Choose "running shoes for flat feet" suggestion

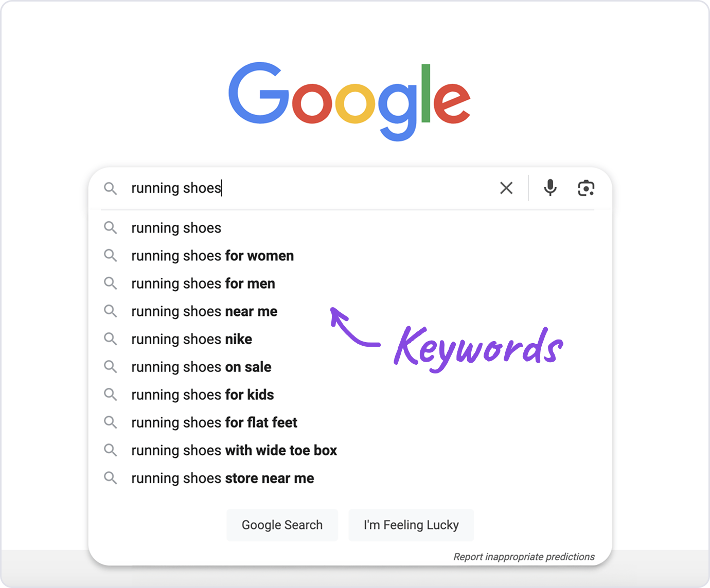(x=214, y=422)
